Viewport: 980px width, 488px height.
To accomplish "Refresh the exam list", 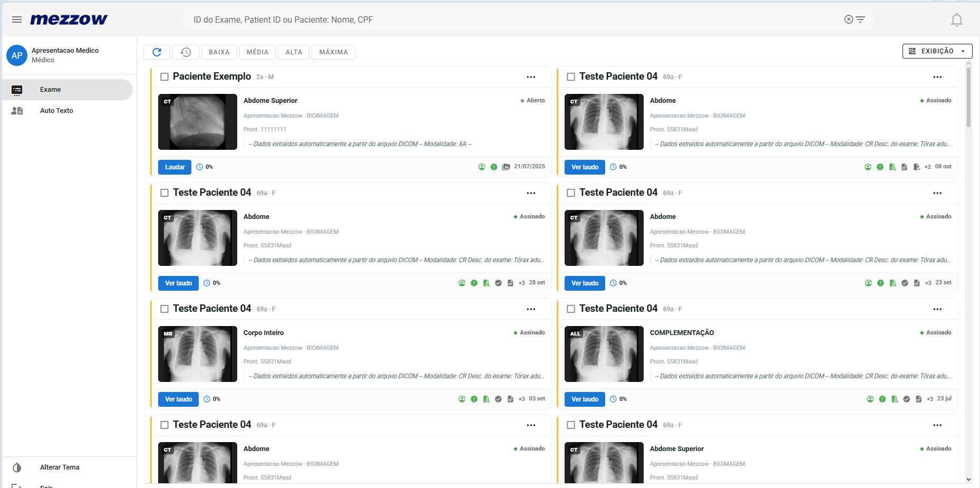I will pyautogui.click(x=157, y=52).
